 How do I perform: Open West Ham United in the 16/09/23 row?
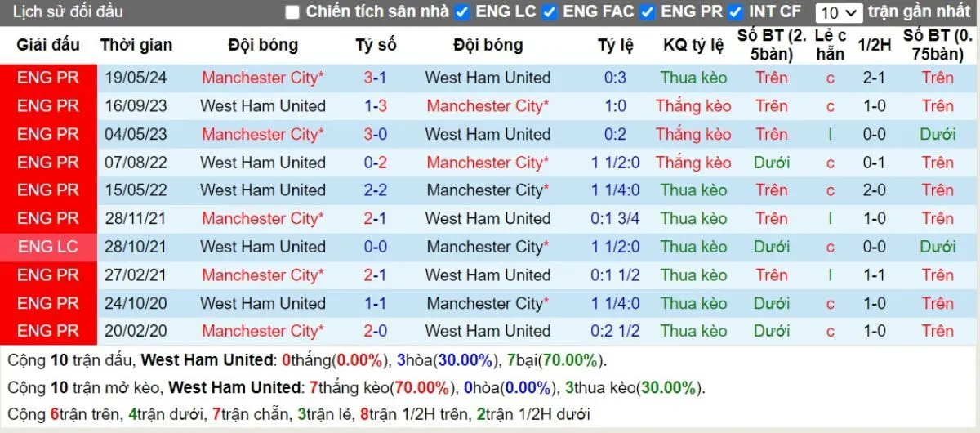(x=262, y=106)
